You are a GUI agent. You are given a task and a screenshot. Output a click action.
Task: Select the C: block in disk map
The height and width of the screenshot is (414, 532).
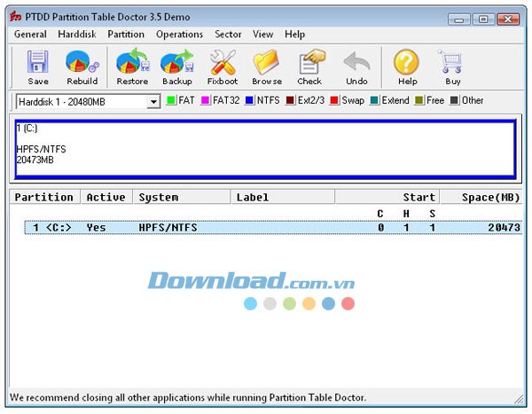pos(264,146)
